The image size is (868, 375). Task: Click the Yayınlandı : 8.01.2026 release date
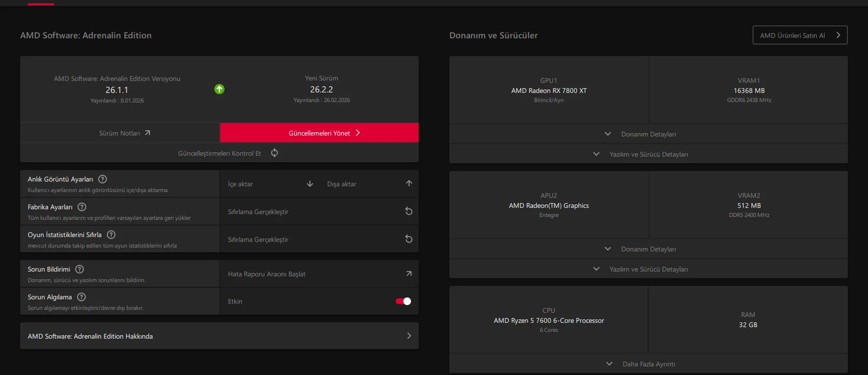(x=117, y=101)
